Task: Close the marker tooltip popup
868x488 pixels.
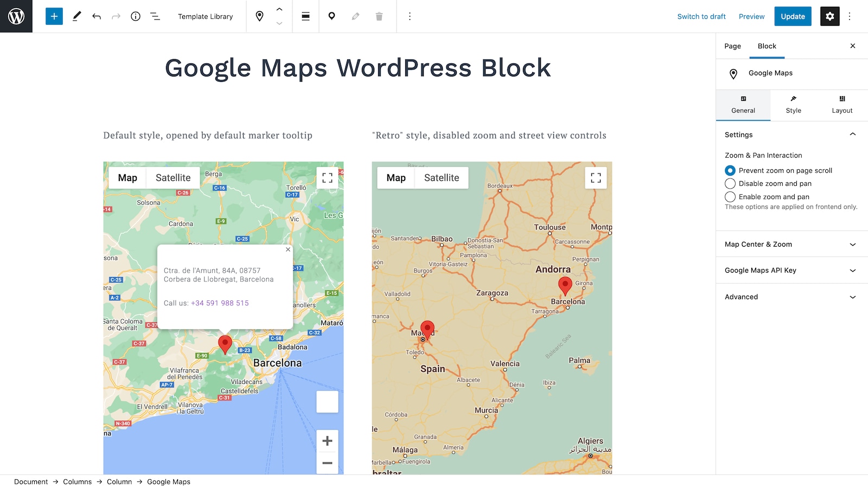Action: pyautogui.click(x=288, y=249)
